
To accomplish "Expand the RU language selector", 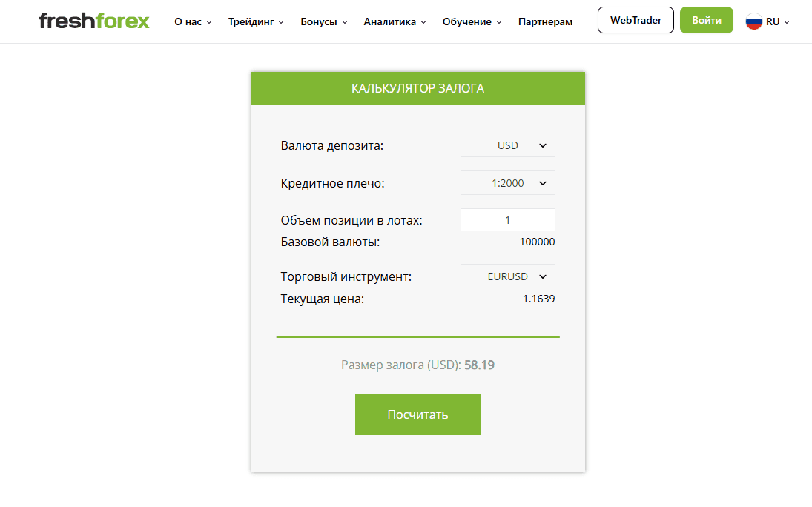I will click(x=777, y=21).
